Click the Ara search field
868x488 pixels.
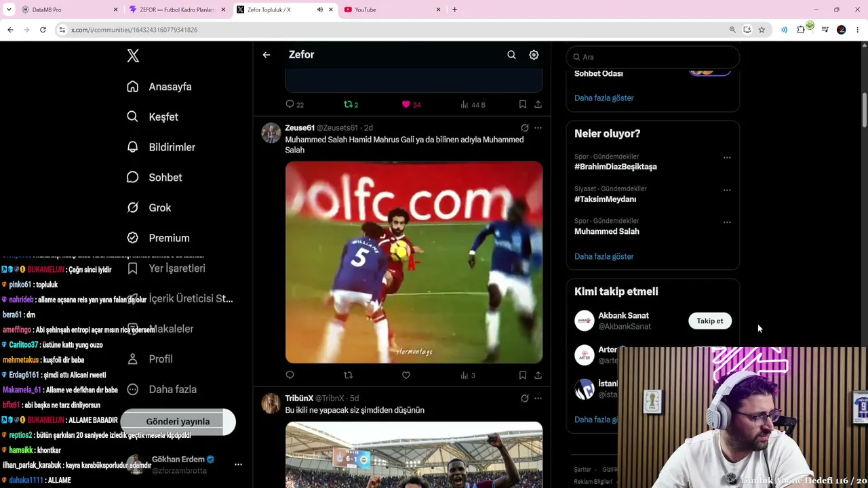coord(653,57)
